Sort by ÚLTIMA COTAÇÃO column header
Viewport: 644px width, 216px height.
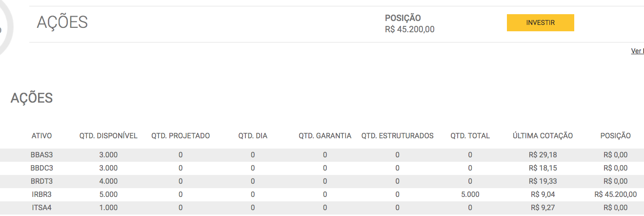(x=543, y=136)
